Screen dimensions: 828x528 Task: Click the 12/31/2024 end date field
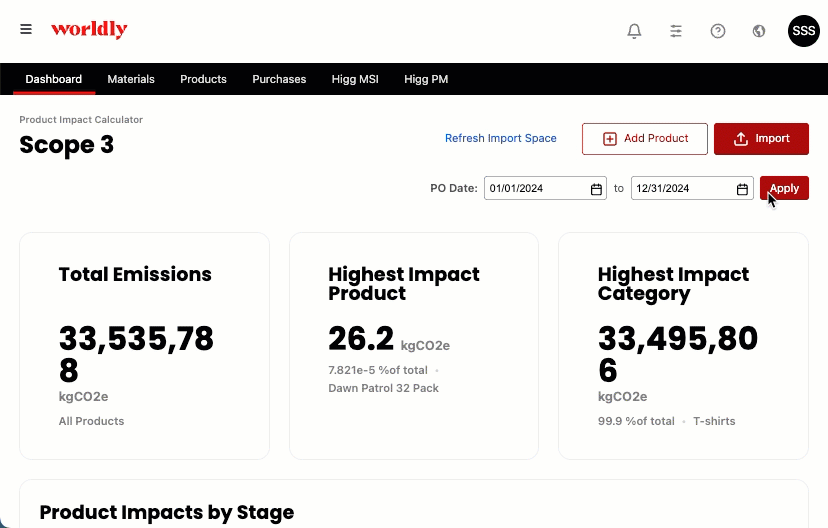[x=692, y=188]
